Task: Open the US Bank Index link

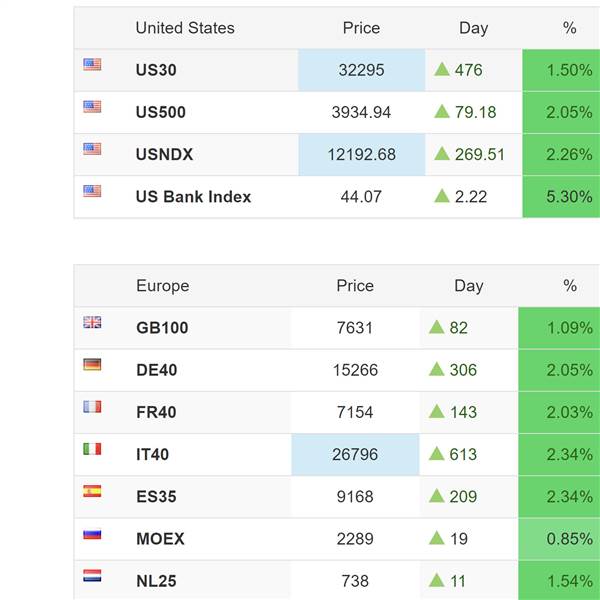Action: tap(193, 197)
